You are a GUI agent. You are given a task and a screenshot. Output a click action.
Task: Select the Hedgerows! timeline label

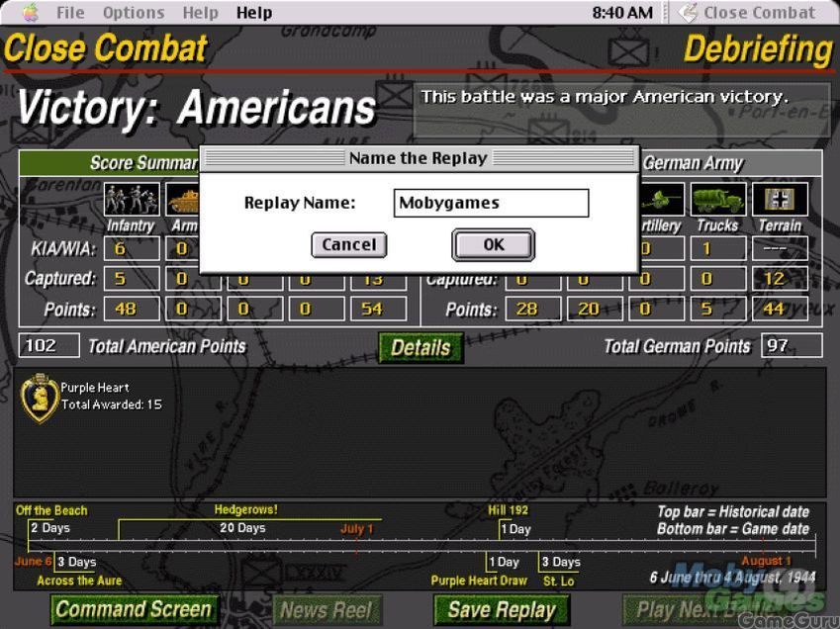tap(246, 509)
